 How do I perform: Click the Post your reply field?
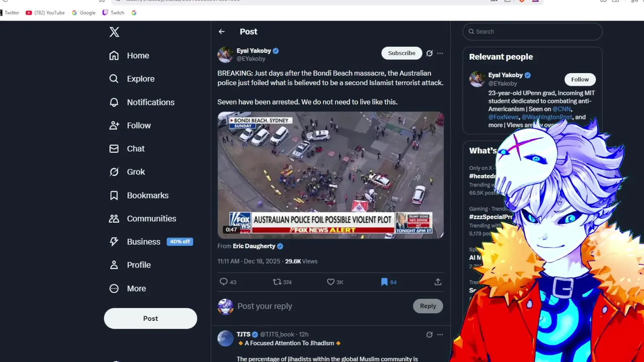322,306
